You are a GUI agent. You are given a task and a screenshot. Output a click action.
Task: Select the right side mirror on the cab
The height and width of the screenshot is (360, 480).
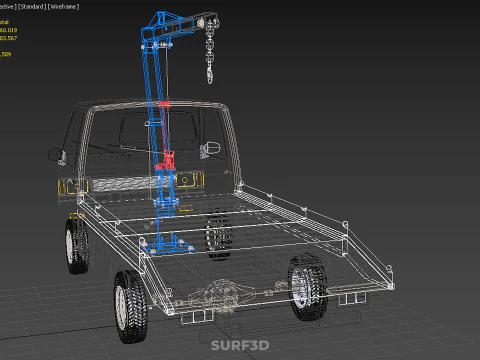[210, 149]
